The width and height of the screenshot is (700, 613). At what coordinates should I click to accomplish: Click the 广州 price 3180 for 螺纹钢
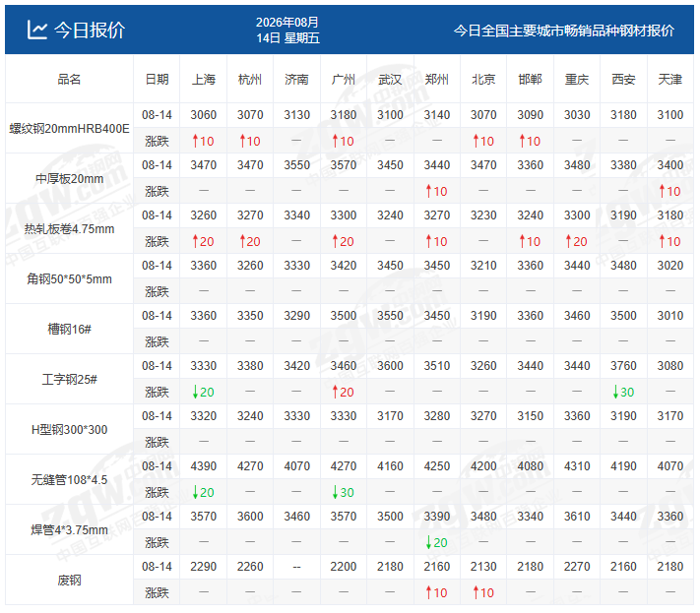point(344,115)
